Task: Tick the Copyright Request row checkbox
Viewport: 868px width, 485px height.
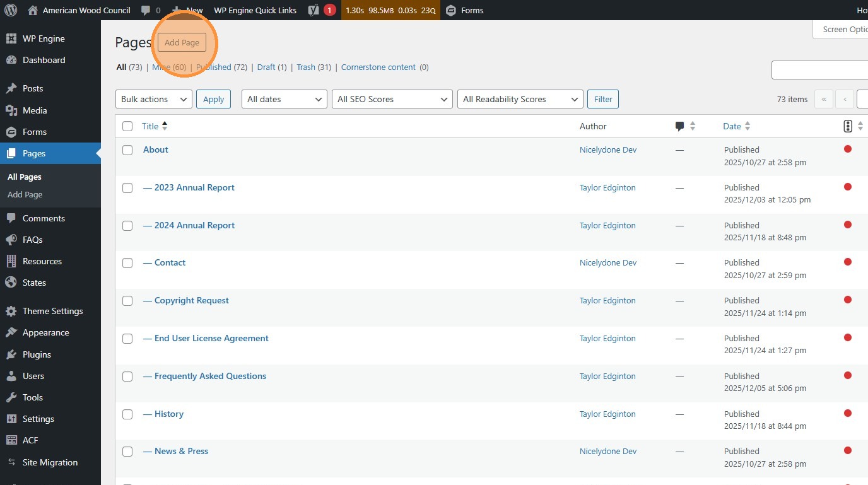Action: click(x=127, y=301)
